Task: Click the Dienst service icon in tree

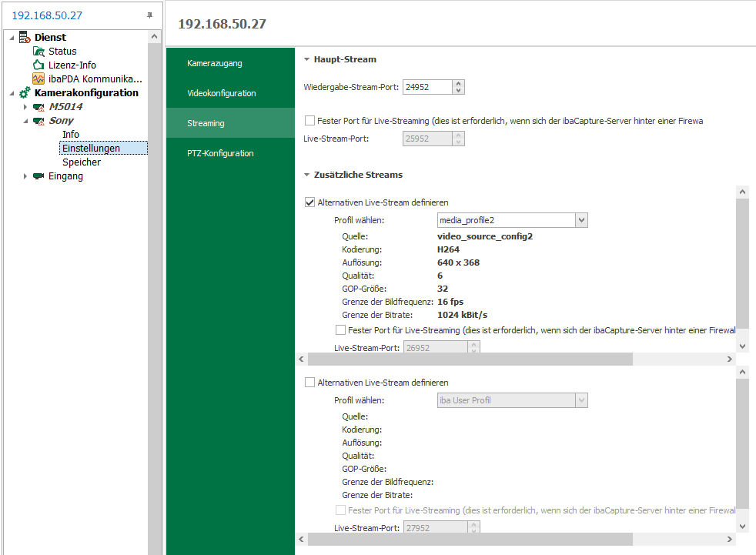Action: (25, 37)
